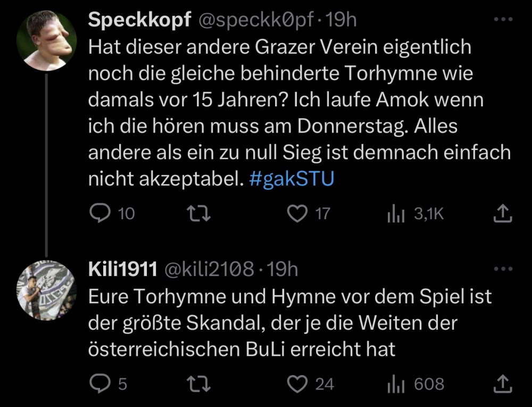Reply to Kili1911's tweet via comment icon
532x407 pixels.
pyautogui.click(x=99, y=384)
